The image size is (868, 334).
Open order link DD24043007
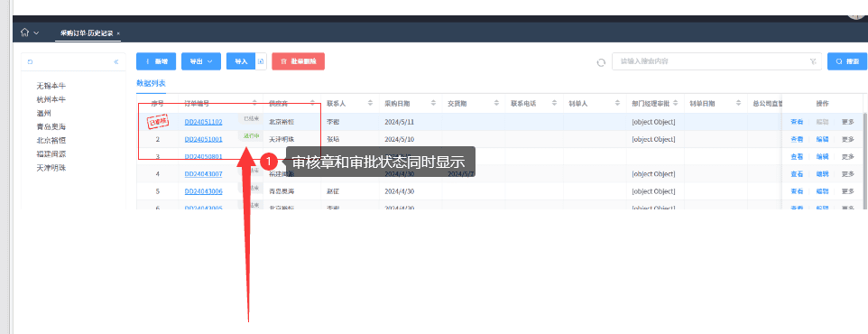[203, 174]
